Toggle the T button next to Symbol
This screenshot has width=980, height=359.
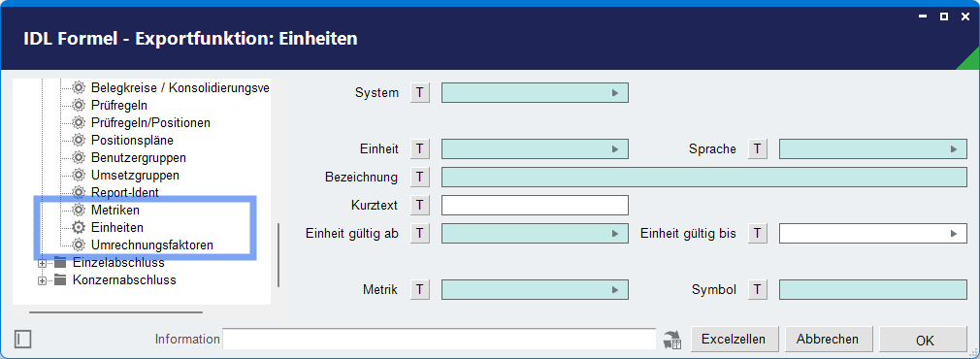(758, 289)
